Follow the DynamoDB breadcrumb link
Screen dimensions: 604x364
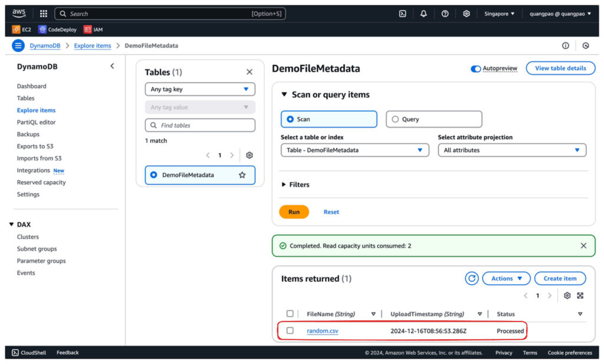click(x=45, y=45)
